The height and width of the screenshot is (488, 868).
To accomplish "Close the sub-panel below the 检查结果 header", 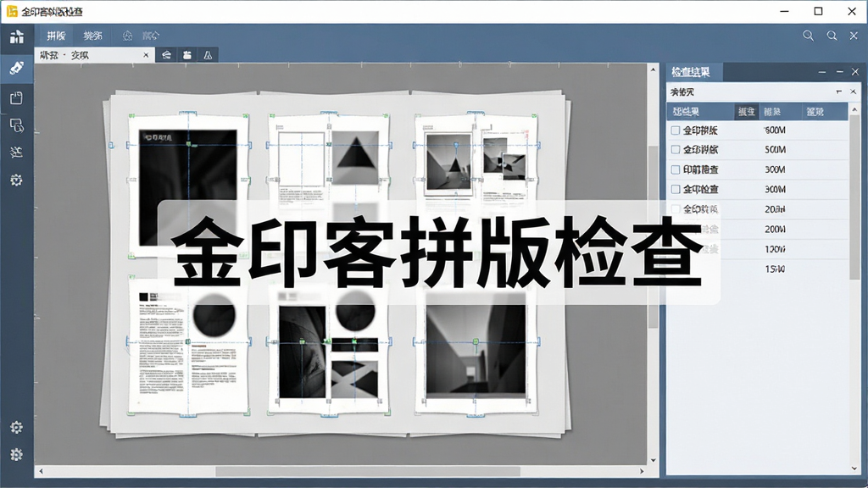I will (853, 91).
